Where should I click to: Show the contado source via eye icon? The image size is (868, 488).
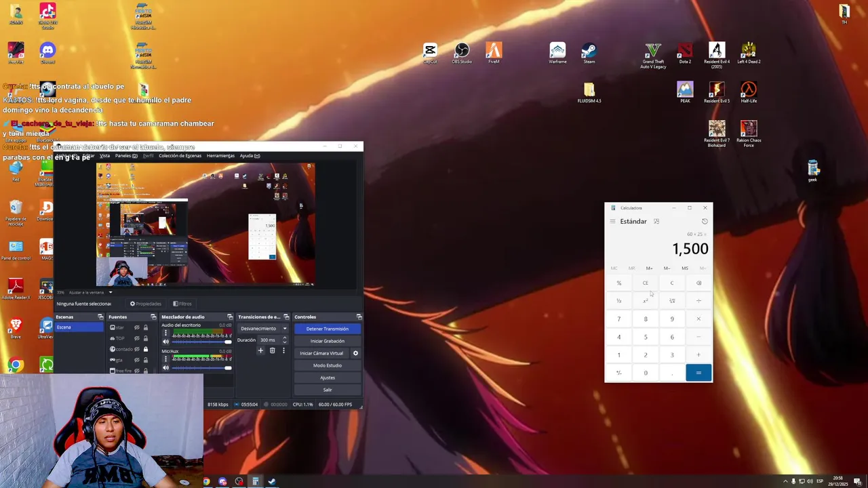click(136, 349)
